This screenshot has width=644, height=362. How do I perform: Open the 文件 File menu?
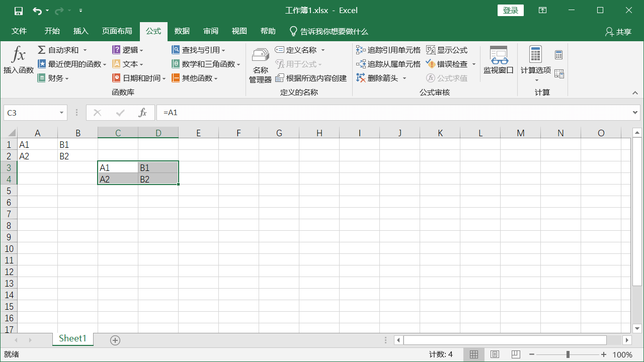tap(19, 31)
